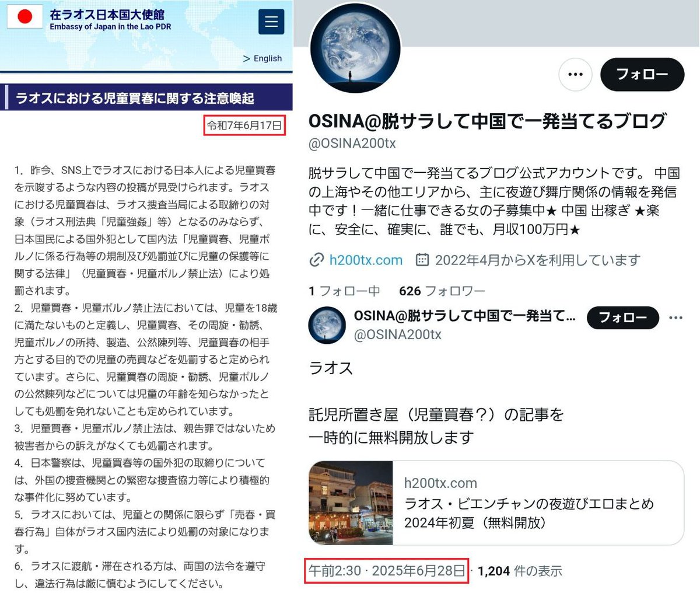700x593 pixels.
Task: Click tweet text 一時的に無料開放します
Action: coord(391,437)
